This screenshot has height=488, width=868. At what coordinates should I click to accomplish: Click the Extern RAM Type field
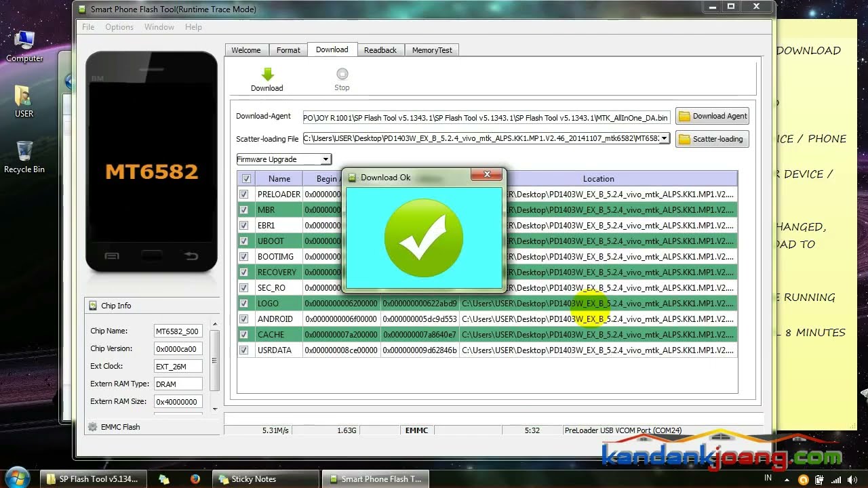click(x=178, y=384)
